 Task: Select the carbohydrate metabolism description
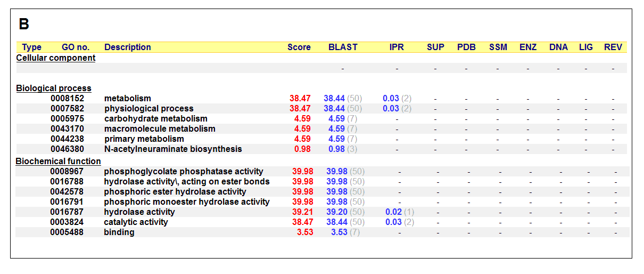point(156,118)
